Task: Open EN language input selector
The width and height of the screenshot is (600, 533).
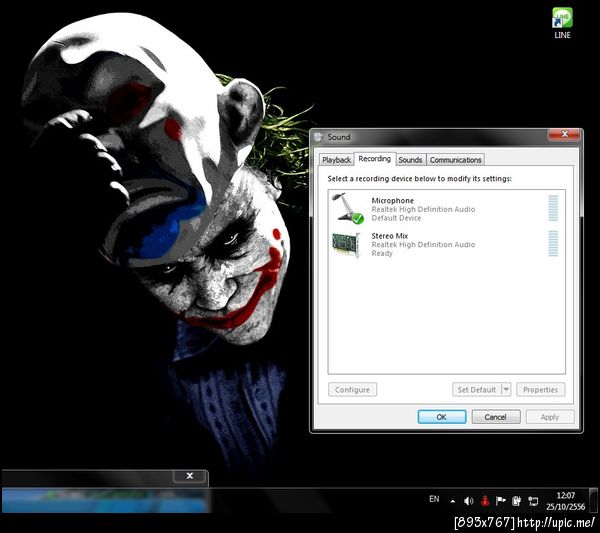Action: (x=434, y=499)
